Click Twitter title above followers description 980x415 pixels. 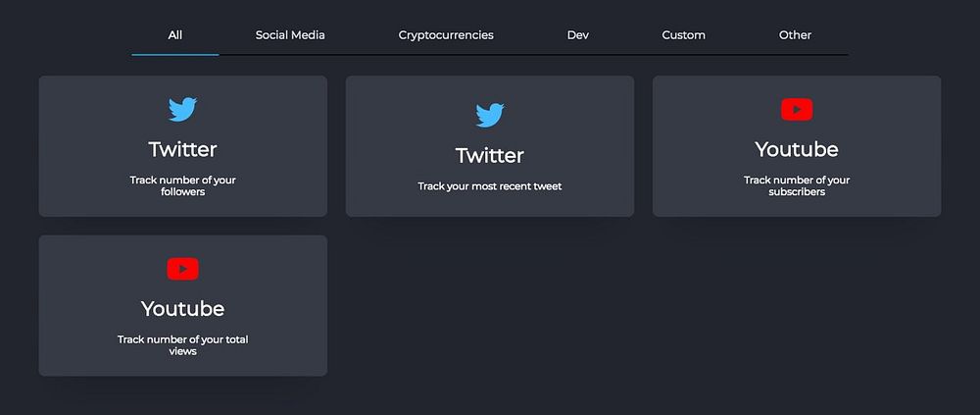click(x=182, y=149)
